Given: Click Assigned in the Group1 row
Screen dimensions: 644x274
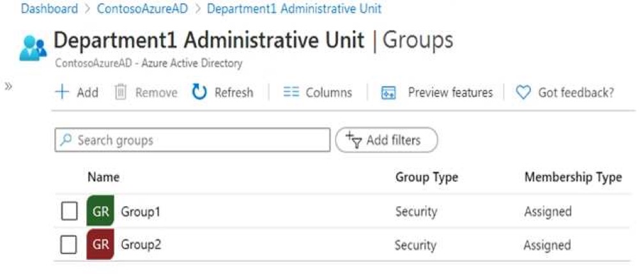Looking at the screenshot, I should (x=548, y=212).
